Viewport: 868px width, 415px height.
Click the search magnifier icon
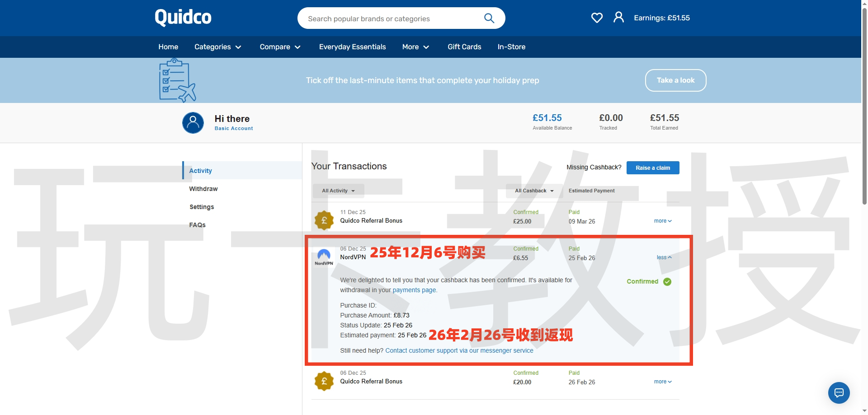coord(489,18)
